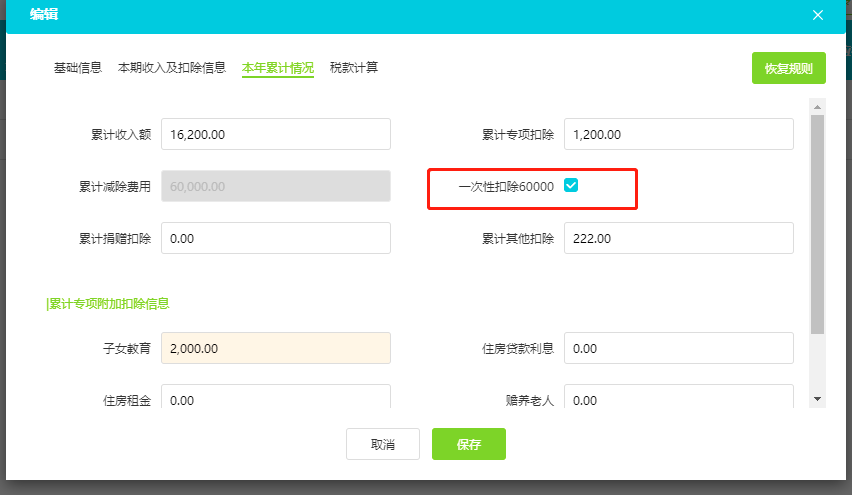Edit the 累计其他扣除 field

click(679, 238)
